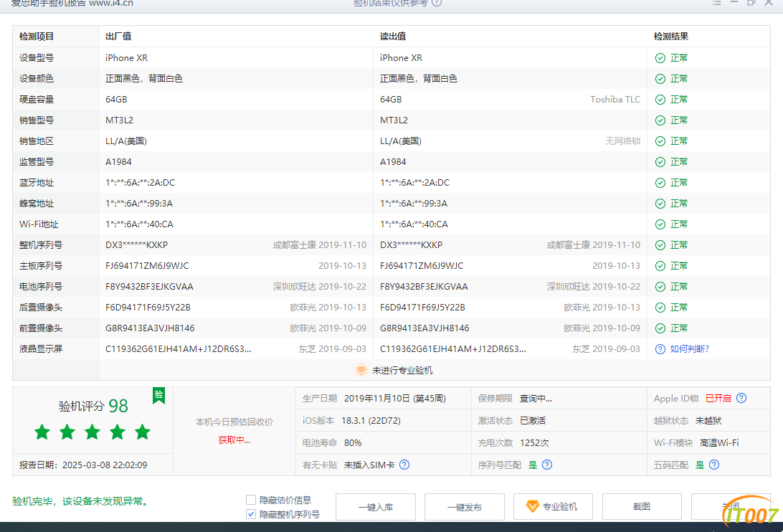
Task: Open the 如何判断? link in 液晶显示屏 row
Action: [x=689, y=349]
